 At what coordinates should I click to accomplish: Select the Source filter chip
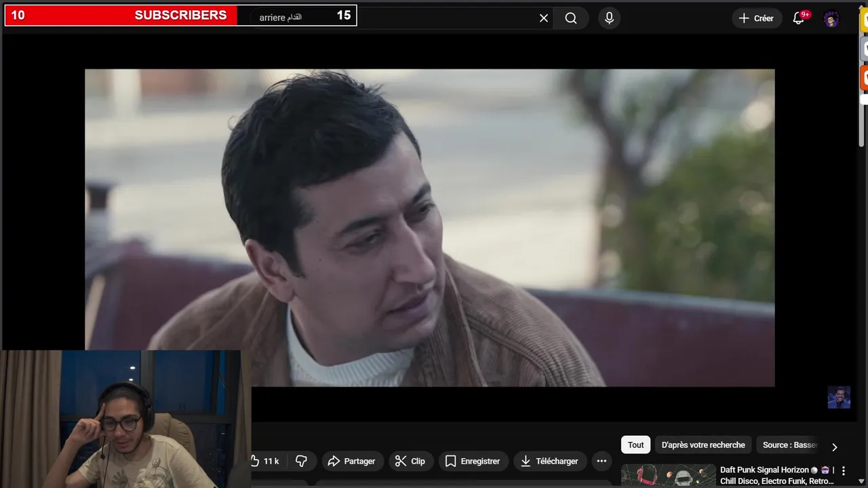coord(789,445)
